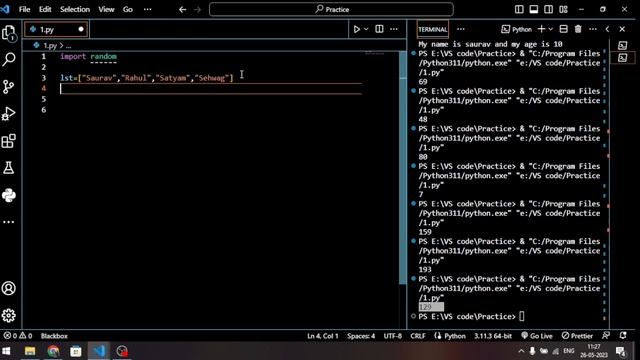
Task: Move the terminal panel with the left chevron
Action: click(607, 29)
